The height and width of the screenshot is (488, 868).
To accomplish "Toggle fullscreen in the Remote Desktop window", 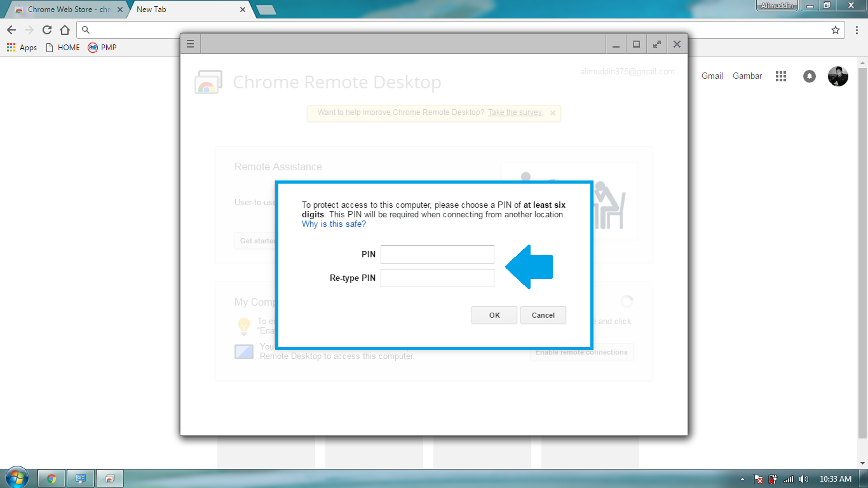I will 657,44.
